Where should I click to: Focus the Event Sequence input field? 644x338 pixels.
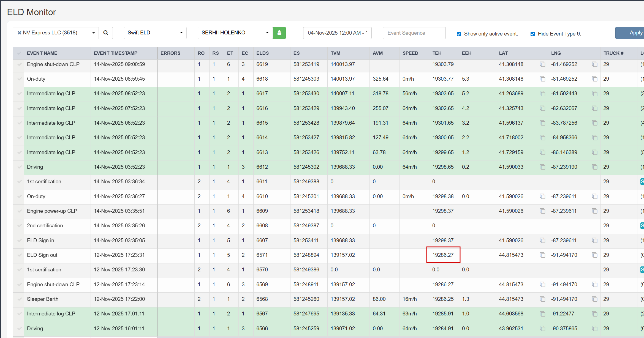[414, 33]
